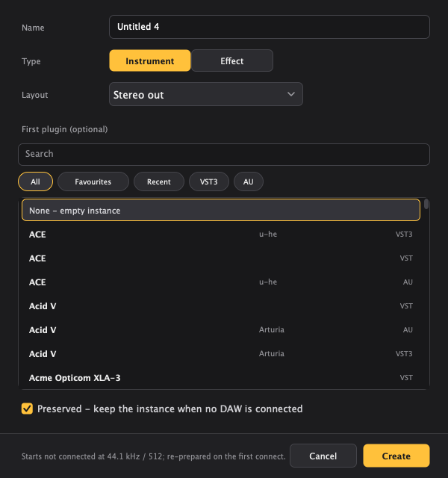Toggle the Preserved instance checkbox

[x=27, y=409]
